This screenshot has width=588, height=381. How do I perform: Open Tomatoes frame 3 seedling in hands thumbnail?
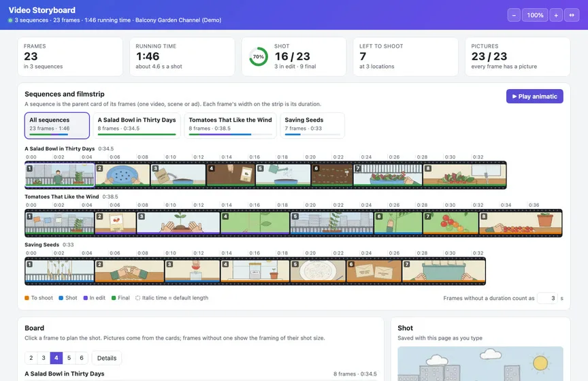pyautogui.click(x=178, y=223)
